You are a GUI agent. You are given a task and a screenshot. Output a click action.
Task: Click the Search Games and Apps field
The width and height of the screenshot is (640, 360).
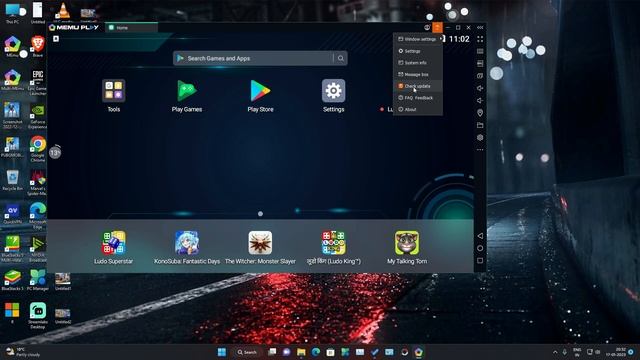point(260,58)
